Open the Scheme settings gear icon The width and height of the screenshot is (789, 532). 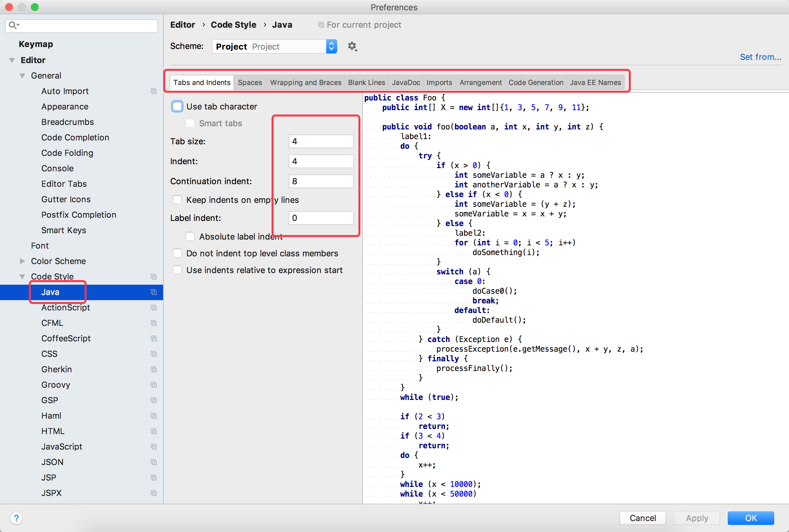point(352,46)
